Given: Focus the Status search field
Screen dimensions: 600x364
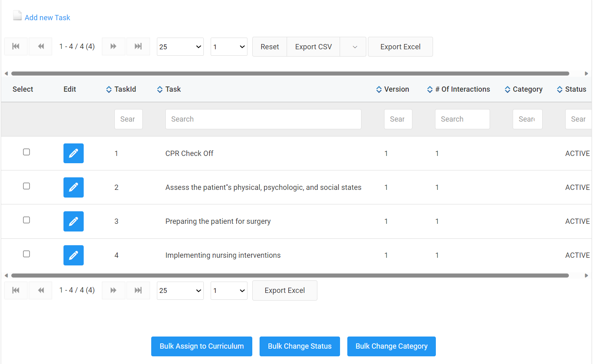Looking at the screenshot, I should coord(579,119).
